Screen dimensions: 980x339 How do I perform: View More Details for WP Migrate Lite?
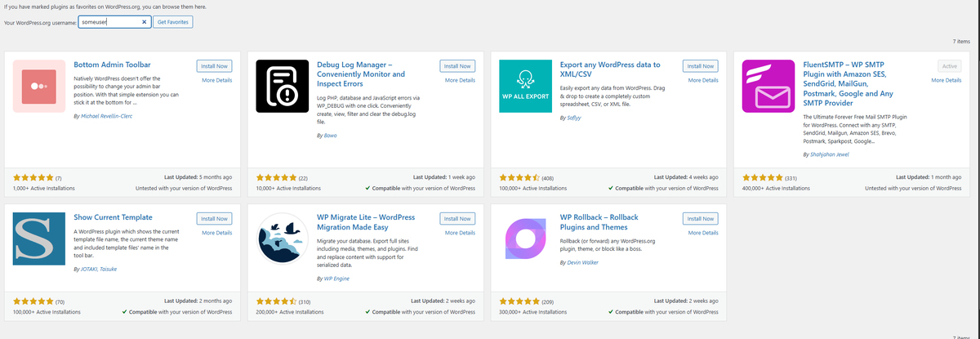[460, 233]
